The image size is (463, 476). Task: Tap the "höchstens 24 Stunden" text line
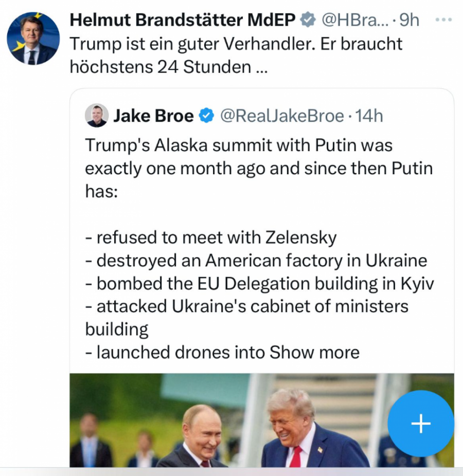click(168, 67)
